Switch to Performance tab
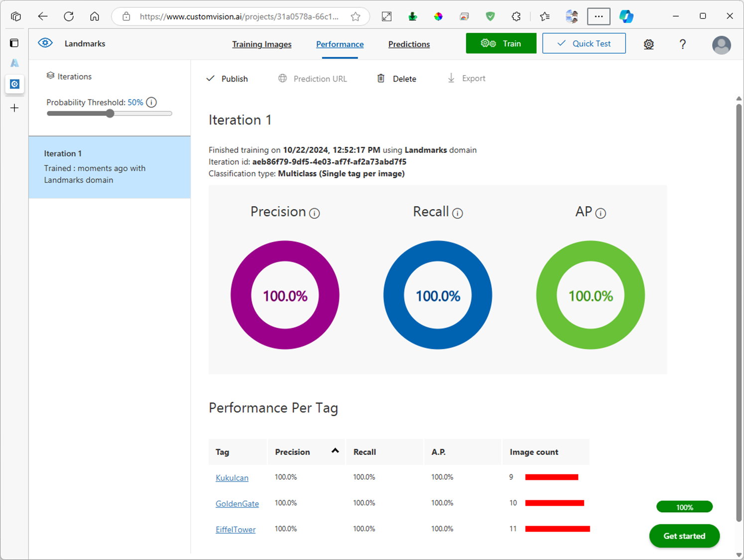Viewport: 744px width, 560px height. coord(340,44)
